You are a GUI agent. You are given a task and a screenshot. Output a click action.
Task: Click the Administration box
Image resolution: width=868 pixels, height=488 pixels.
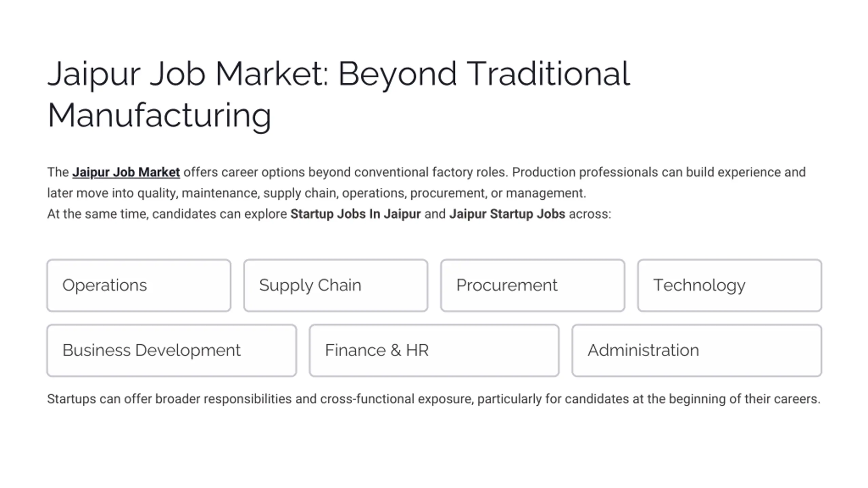[697, 350]
